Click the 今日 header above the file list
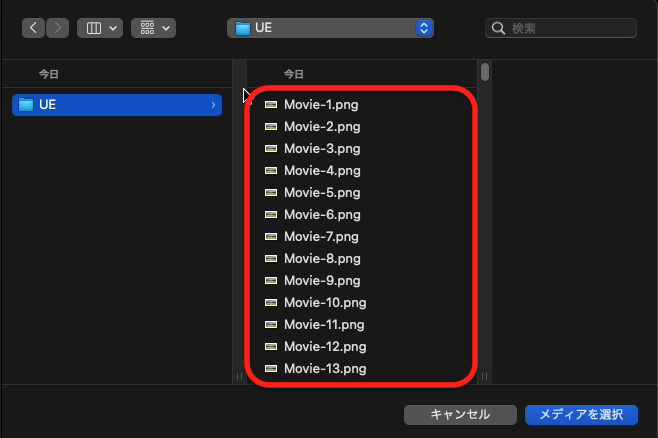Screen dimensions: 658x438 [x=294, y=74]
